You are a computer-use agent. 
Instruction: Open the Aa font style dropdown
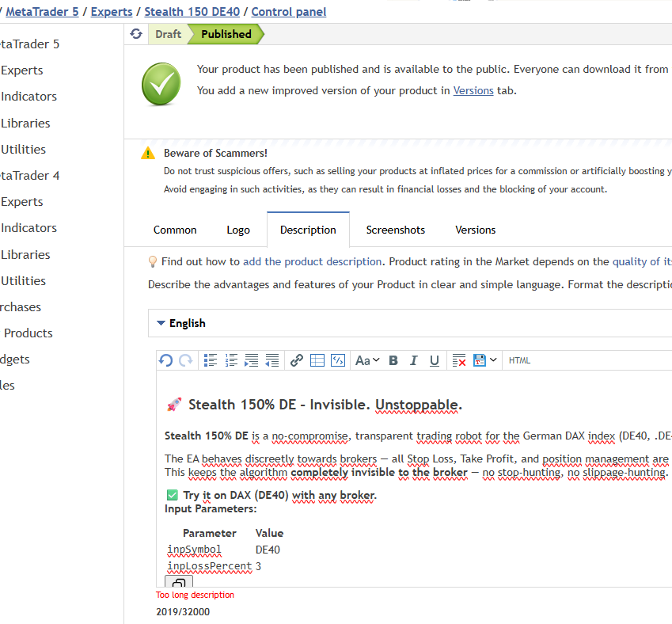click(367, 360)
